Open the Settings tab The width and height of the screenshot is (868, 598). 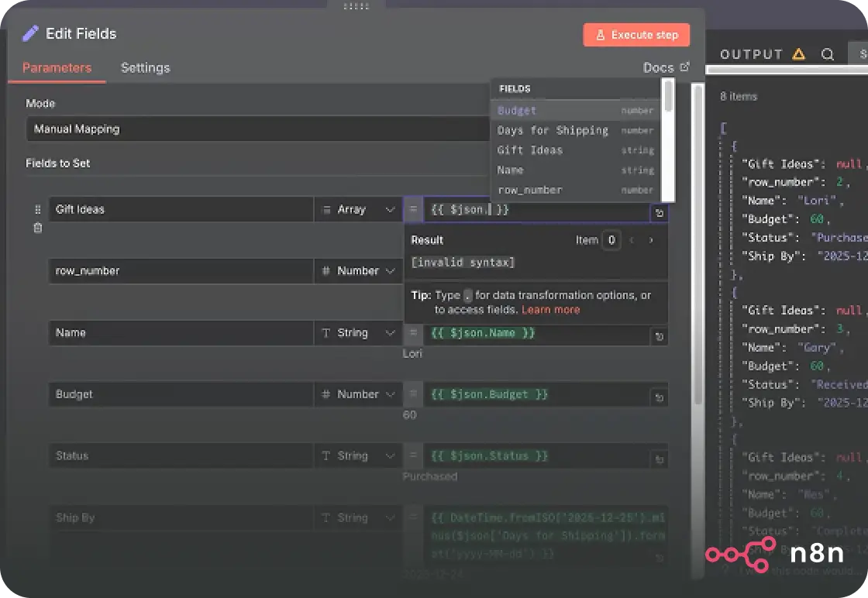(x=145, y=67)
